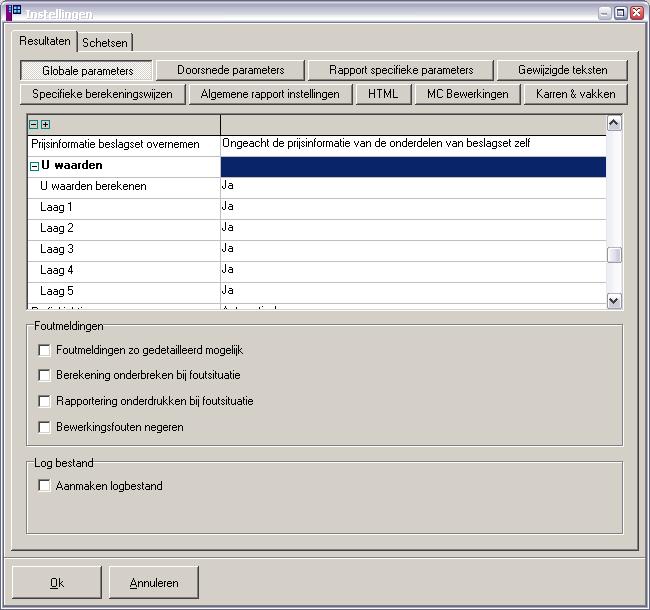This screenshot has width=650, height=610.
Task: Maximize the Instellingen window
Action: (621, 13)
